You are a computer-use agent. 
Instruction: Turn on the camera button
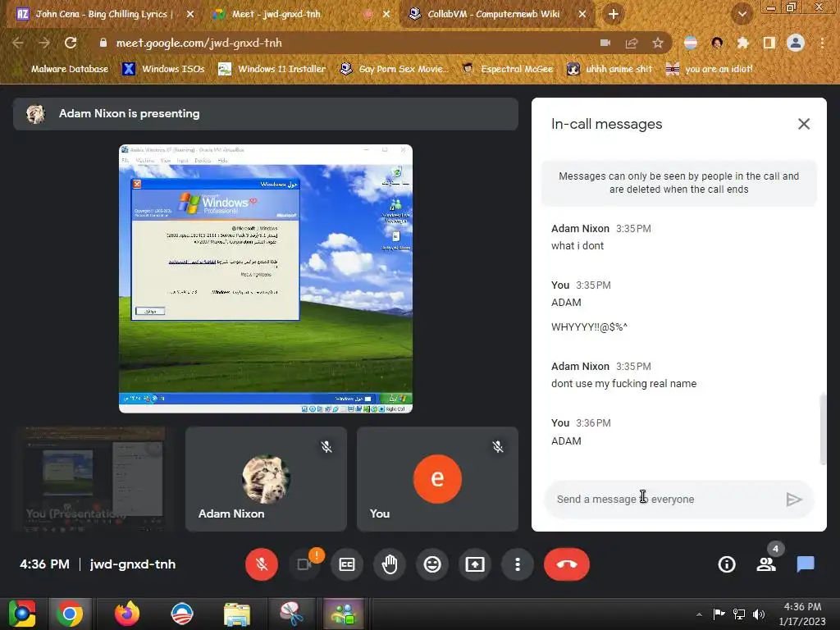(304, 564)
